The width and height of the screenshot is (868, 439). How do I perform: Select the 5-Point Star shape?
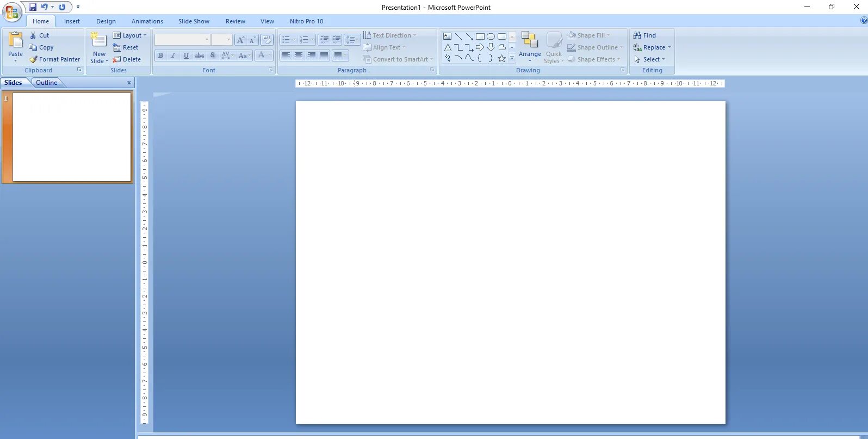(502, 58)
